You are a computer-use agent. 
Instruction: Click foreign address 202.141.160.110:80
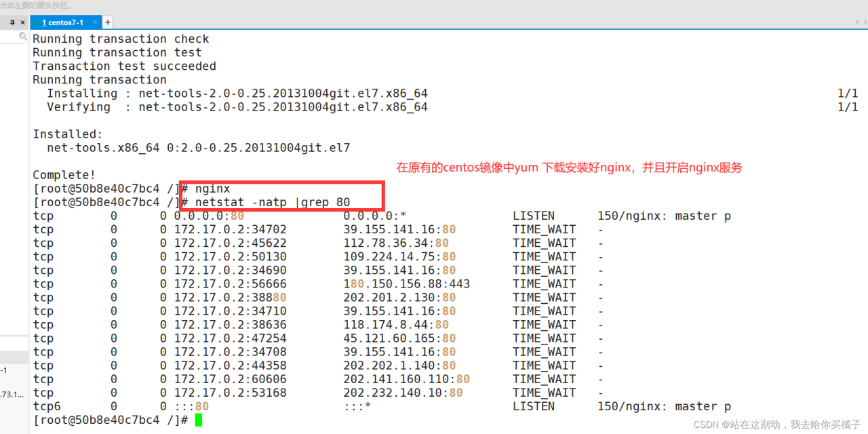(x=407, y=378)
